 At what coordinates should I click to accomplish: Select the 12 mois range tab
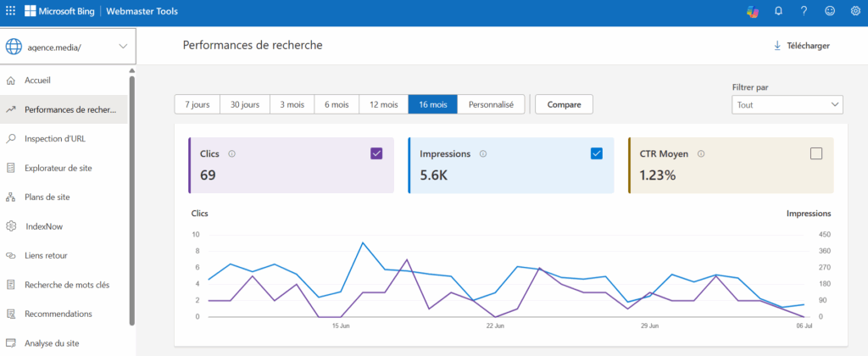click(x=384, y=104)
